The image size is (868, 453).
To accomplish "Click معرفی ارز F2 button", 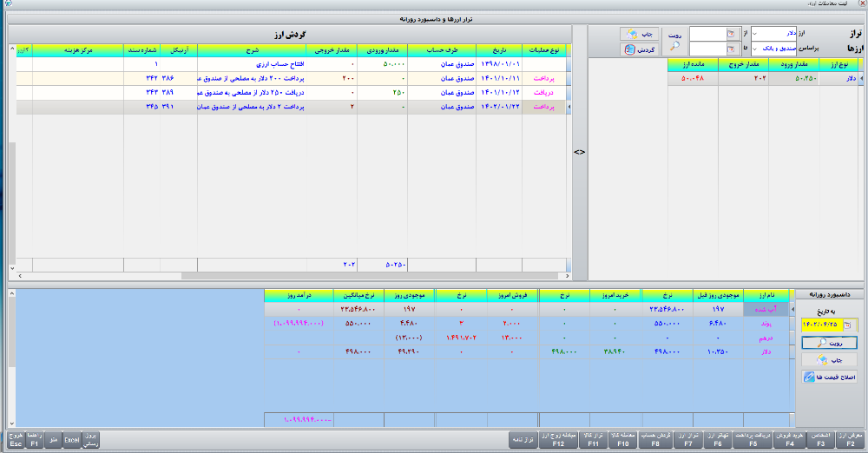I will pyautogui.click(x=850, y=440).
